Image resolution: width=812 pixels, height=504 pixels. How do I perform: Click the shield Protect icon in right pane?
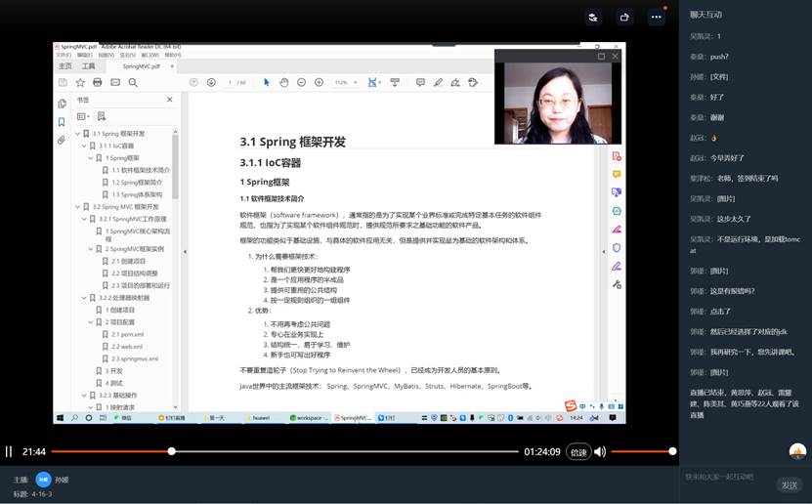(617, 248)
